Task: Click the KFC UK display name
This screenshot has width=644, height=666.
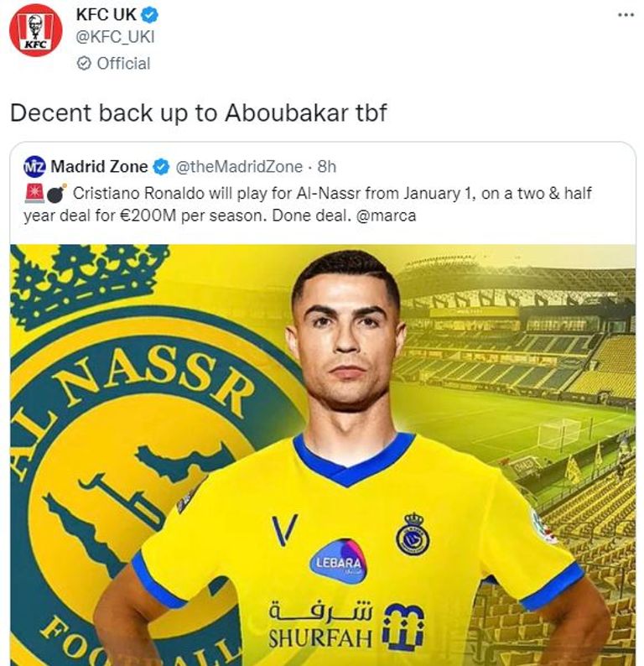Action: (106, 15)
